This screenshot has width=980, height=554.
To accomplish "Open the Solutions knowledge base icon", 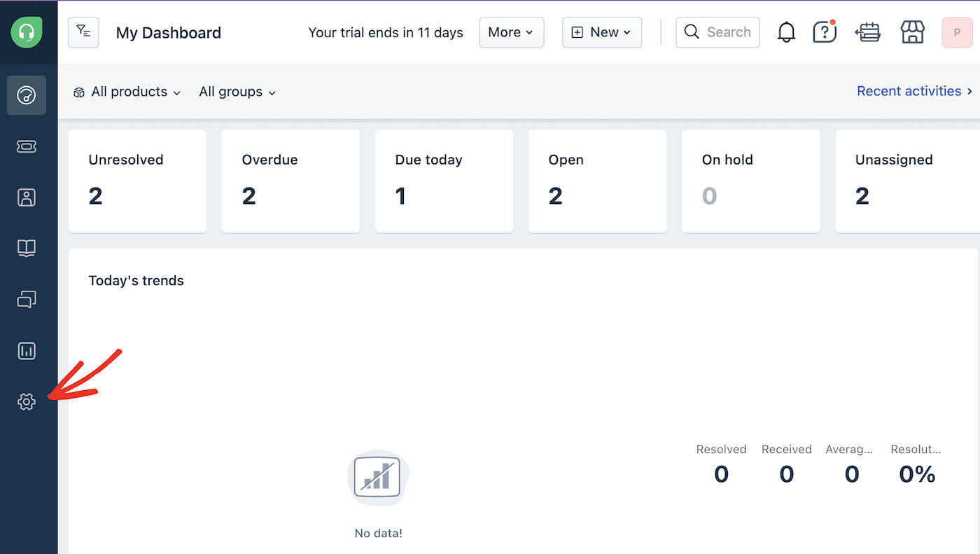I will (26, 248).
